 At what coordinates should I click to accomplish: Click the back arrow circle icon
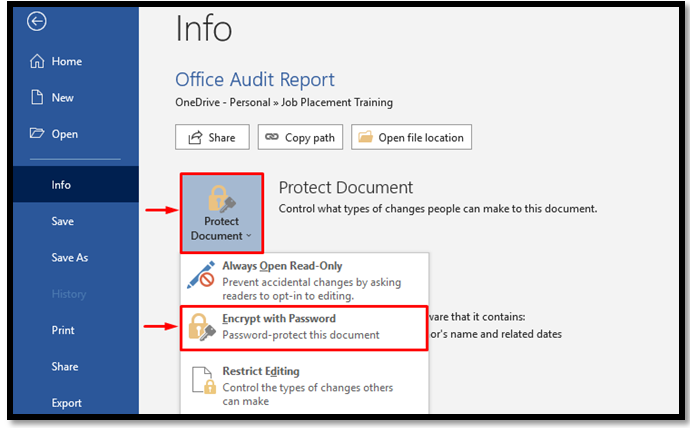tap(37, 21)
